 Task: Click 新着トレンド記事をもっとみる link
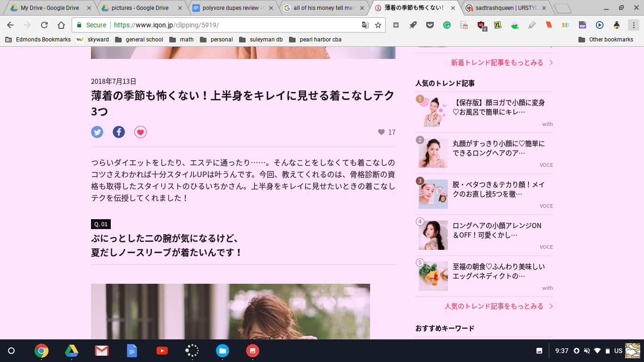coord(502,63)
